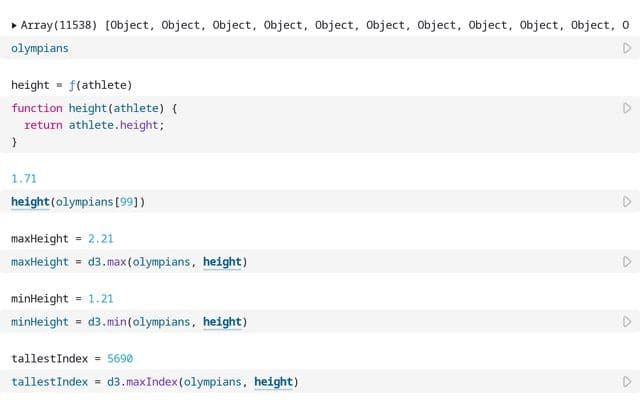Click the 1.71 output value
Viewport: 640px width, 400px height.
pos(24,179)
